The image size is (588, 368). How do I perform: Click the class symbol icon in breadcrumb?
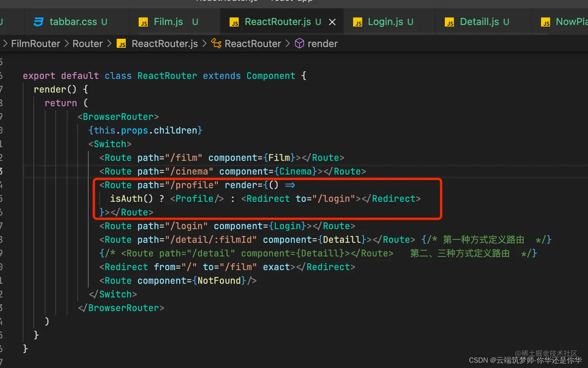pyautogui.click(x=216, y=43)
